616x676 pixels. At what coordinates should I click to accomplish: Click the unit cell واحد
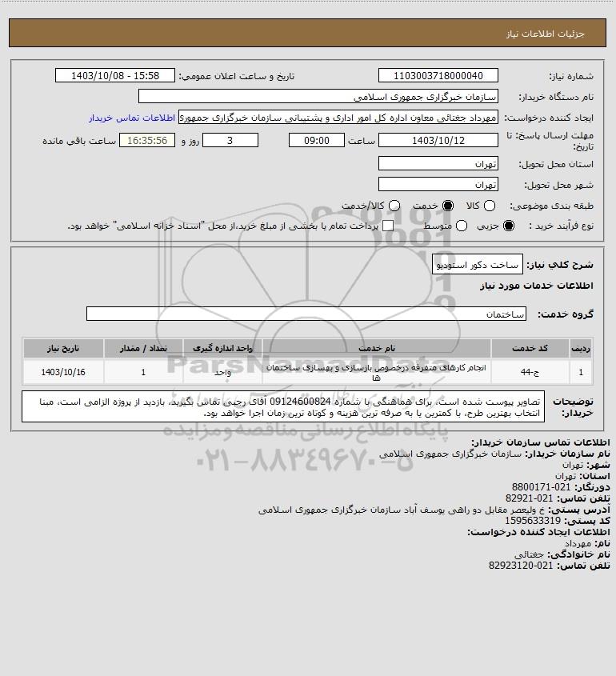point(223,372)
